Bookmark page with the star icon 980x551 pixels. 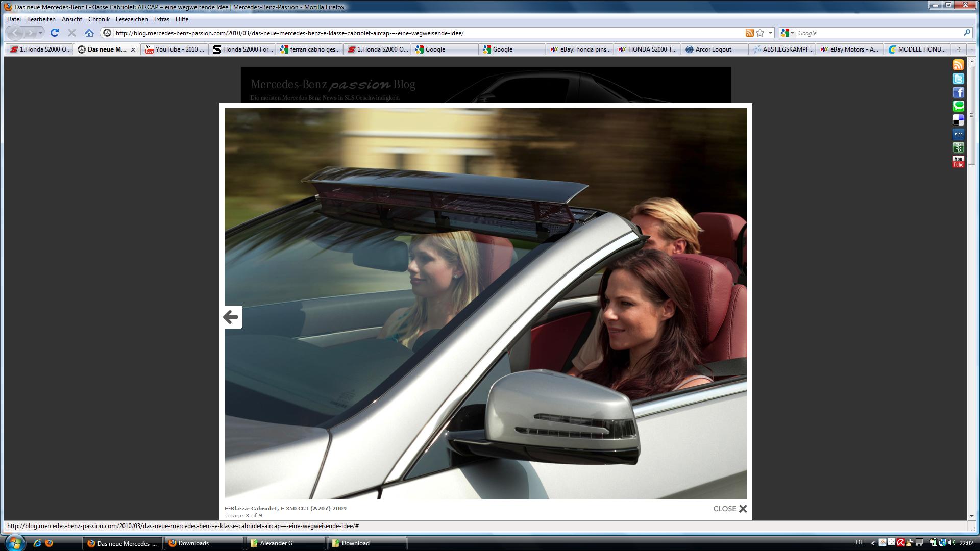click(760, 33)
